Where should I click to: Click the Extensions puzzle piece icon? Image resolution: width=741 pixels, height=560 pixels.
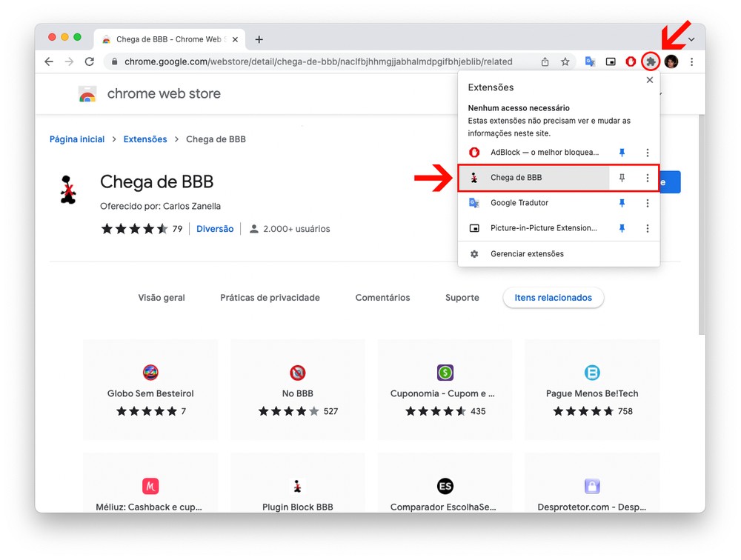tap(651, 61)
